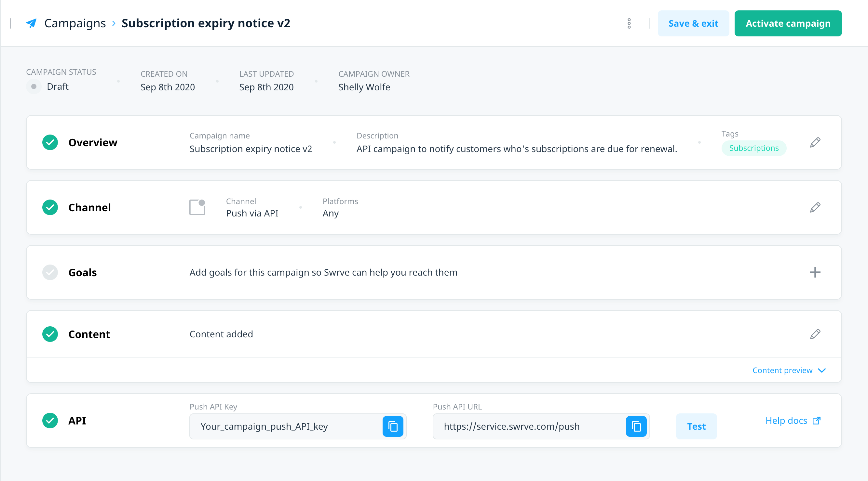Click the Platforms value Any
Viewport: 868px width, 481px height.
331,214
